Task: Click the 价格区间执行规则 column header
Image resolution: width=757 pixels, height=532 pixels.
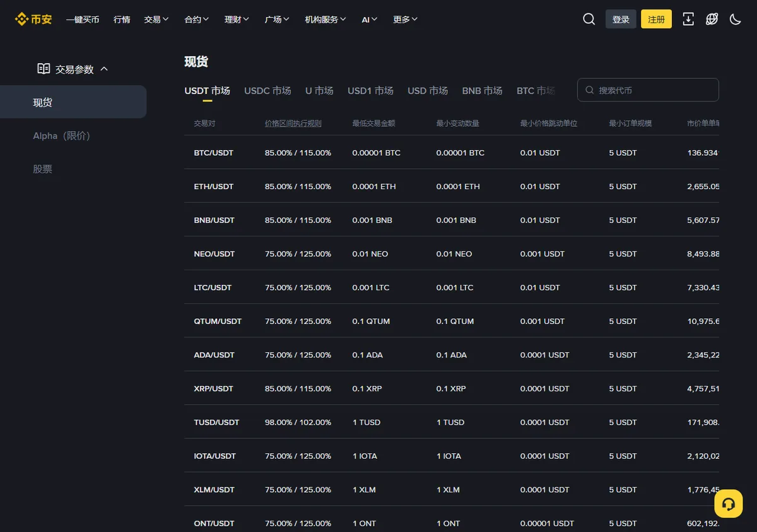Action: point(293,124)
